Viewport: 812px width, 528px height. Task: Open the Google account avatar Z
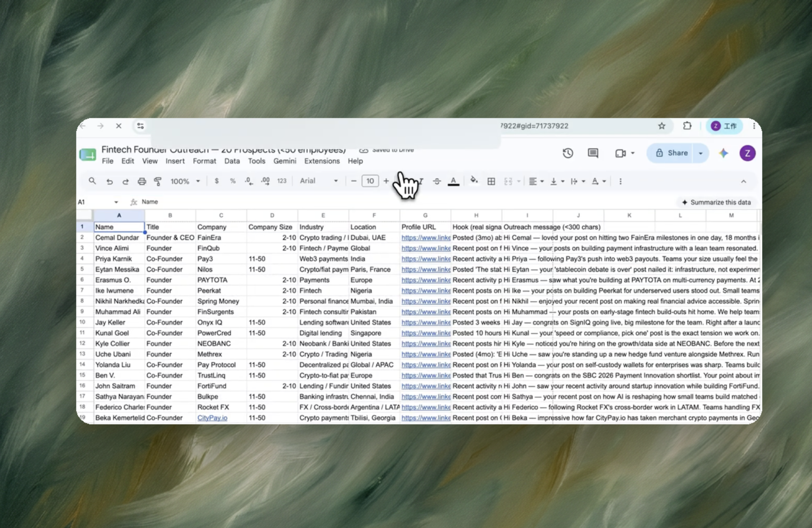[747, 153]
